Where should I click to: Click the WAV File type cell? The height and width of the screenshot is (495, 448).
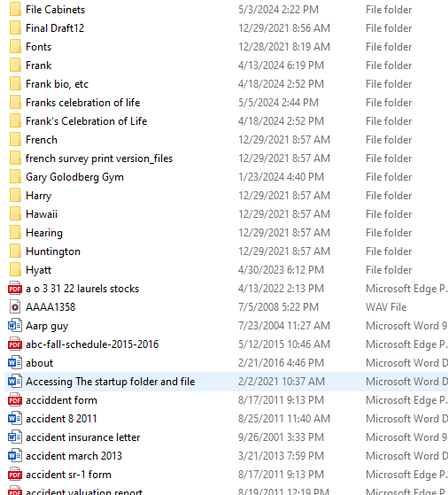tap(386, 307)
